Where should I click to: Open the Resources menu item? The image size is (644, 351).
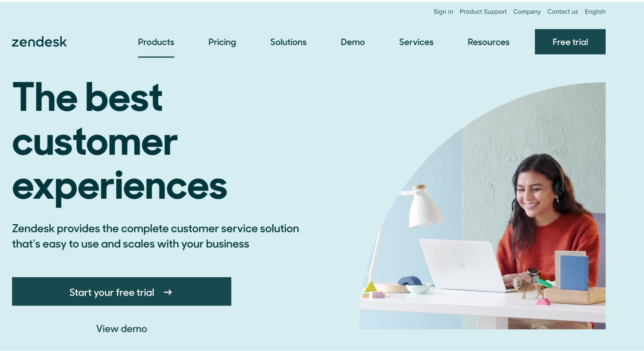tap(489, 42)
